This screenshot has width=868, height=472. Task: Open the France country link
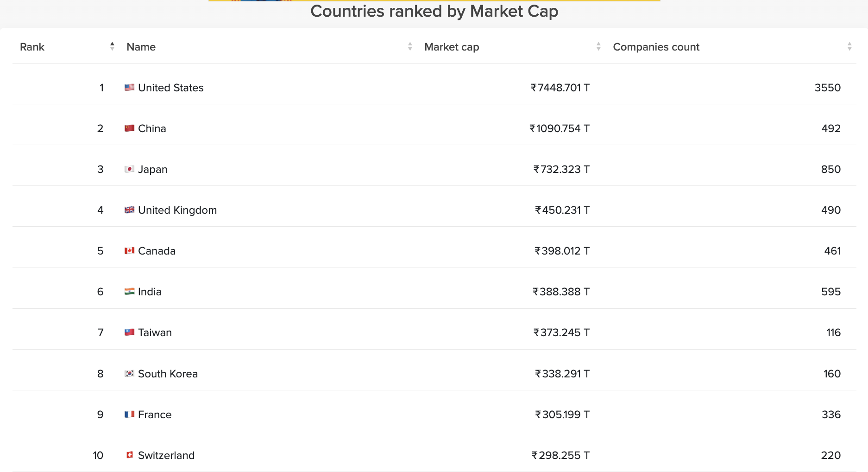pyautogui.click(x=155, y=415)
